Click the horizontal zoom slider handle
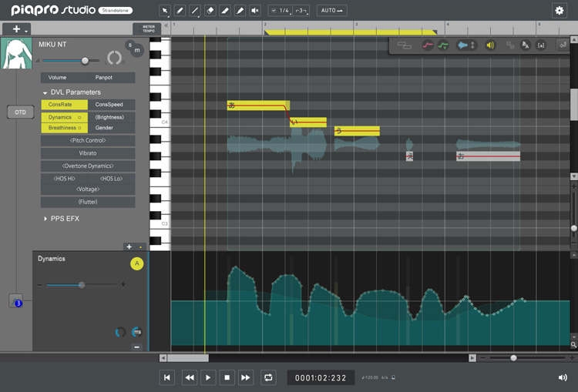Screen dimensions: 578x392 [x=513, y=358]
